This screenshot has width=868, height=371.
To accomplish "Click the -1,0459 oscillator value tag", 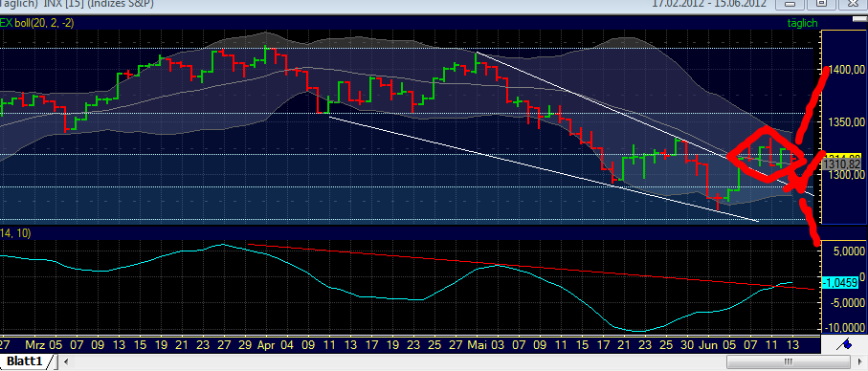I will click(x=840, y=282).
